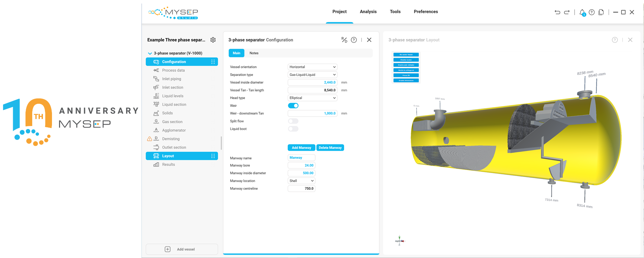Open help for Configuration panel
The height and width of the screenshot is (258, 644).
[354, 40]
